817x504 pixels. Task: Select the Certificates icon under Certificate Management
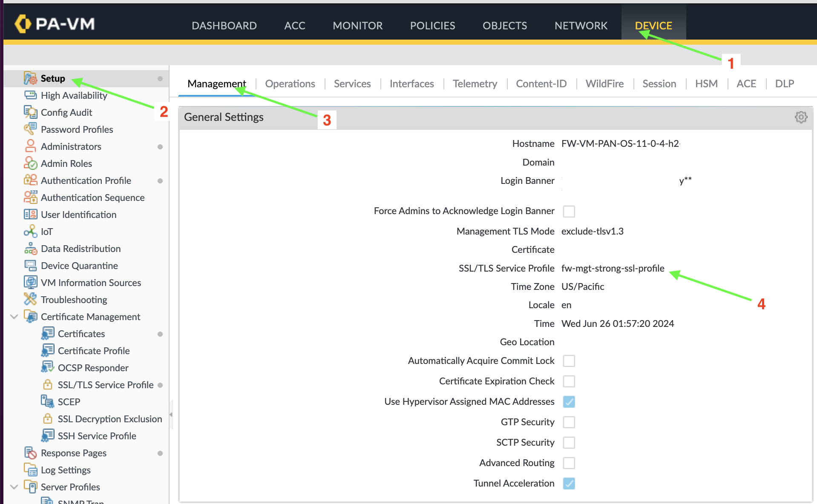48,333
